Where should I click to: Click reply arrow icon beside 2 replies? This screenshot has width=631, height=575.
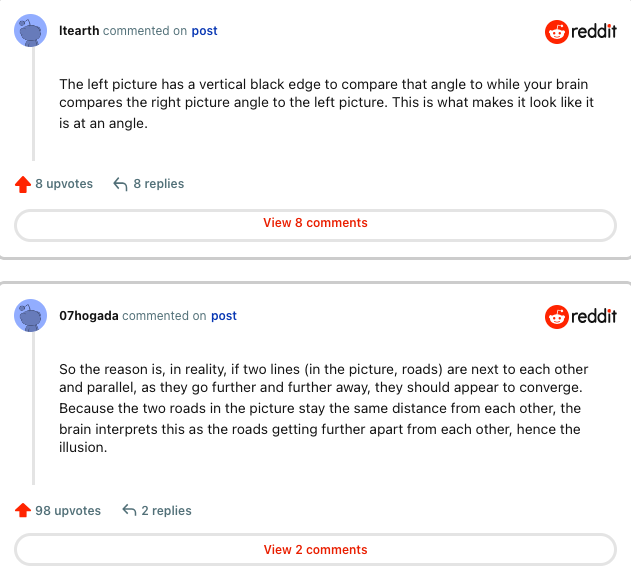[129, 511]
